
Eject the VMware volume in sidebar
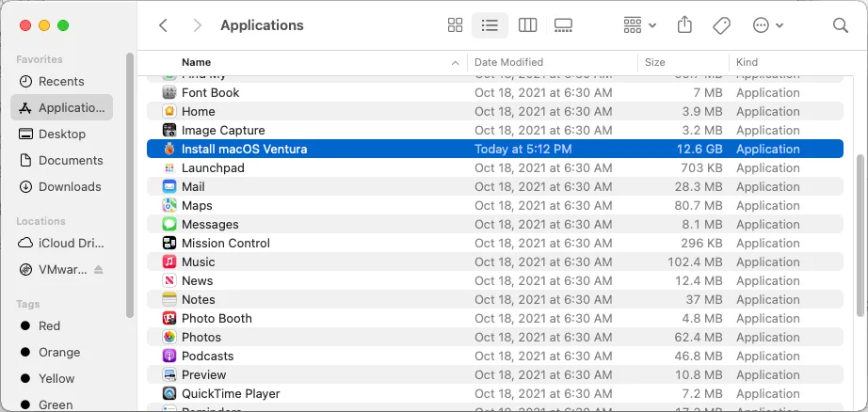[99, 270]
